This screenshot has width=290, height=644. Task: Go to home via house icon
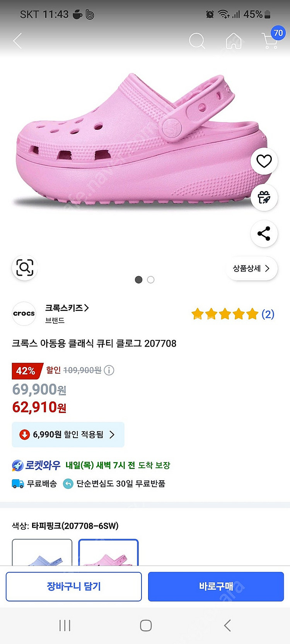click(x=234, y=41)
